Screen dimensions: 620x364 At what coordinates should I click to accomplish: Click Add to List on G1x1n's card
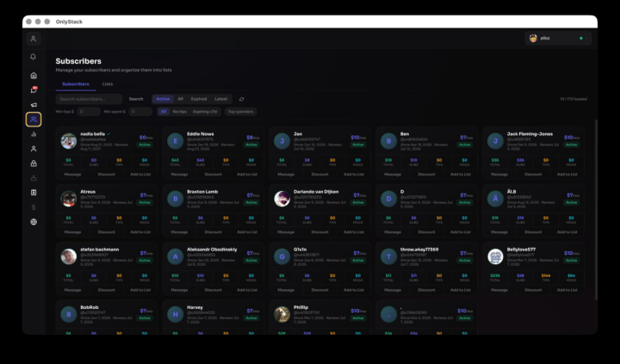click(354, 290)
